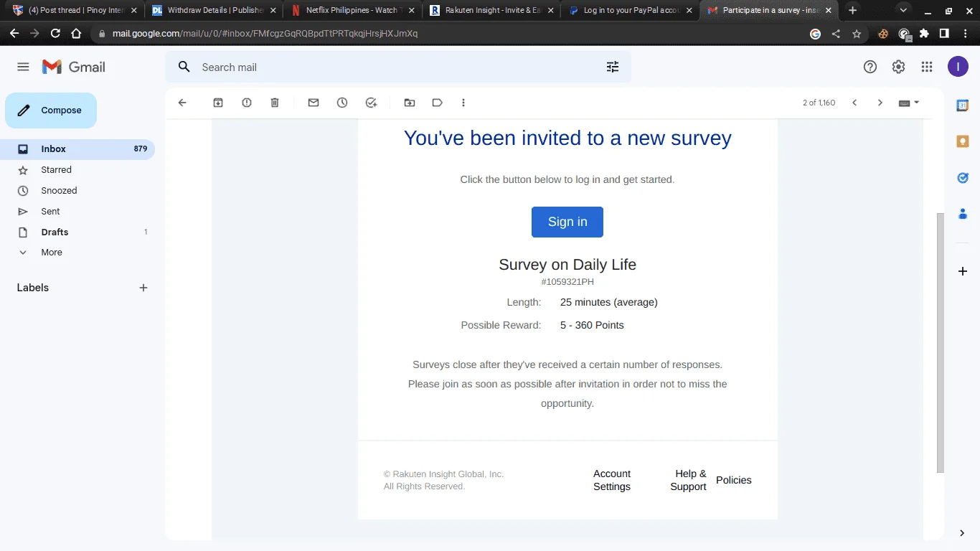Open the Gmail main menu hamburger

23,67
